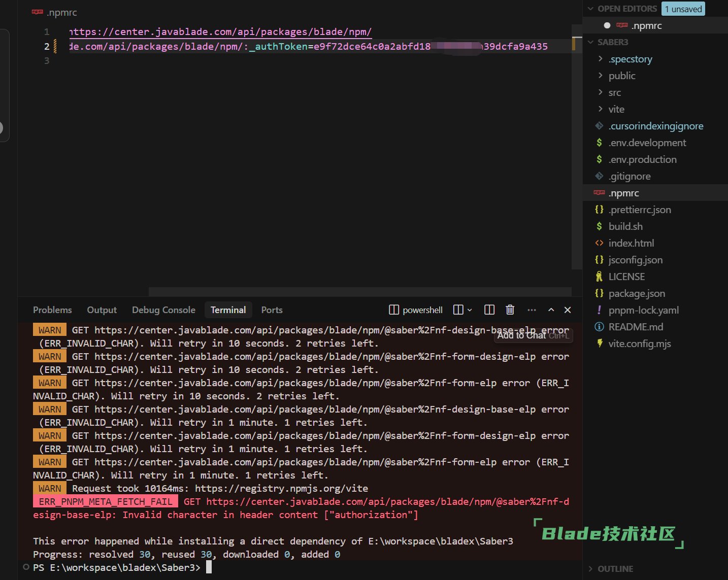This screenshot has width=728, height=580.
Task: Click the LICENSE file icon in explorer
Action: click(x=599, y=277)
